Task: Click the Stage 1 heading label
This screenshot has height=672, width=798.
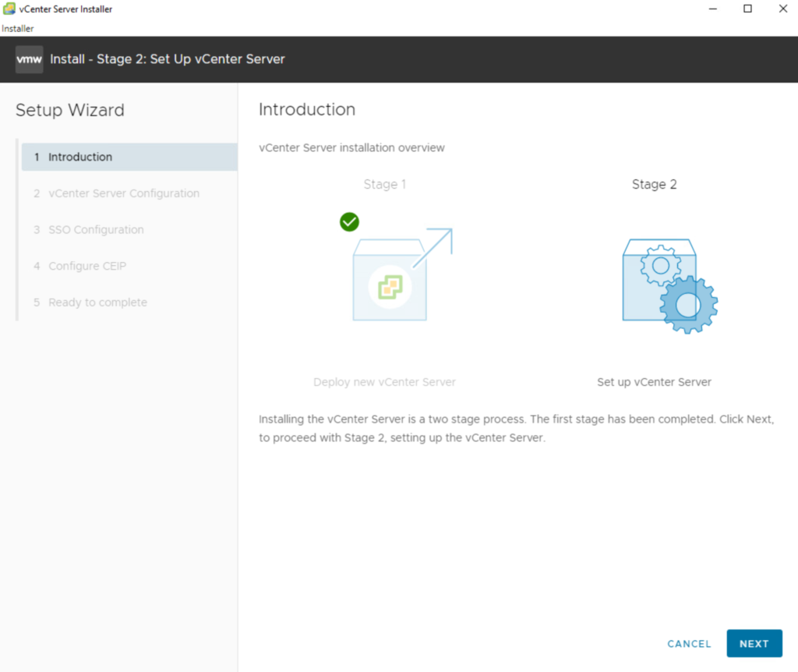Action: [384, 185]
